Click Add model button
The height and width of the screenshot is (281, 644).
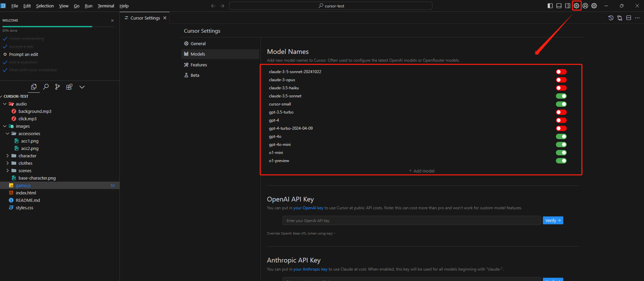tap(422, 171)
